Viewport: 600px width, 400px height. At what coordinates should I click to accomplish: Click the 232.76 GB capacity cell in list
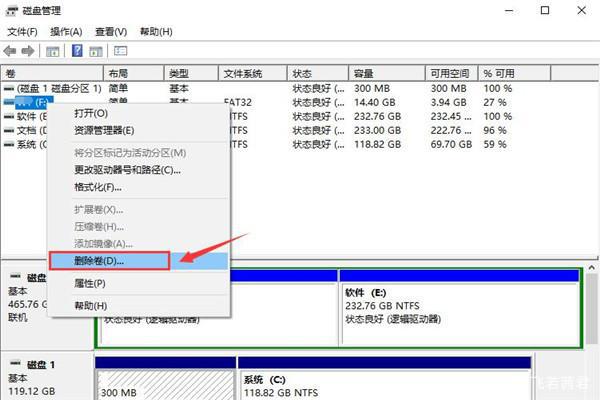pos(377,116)
